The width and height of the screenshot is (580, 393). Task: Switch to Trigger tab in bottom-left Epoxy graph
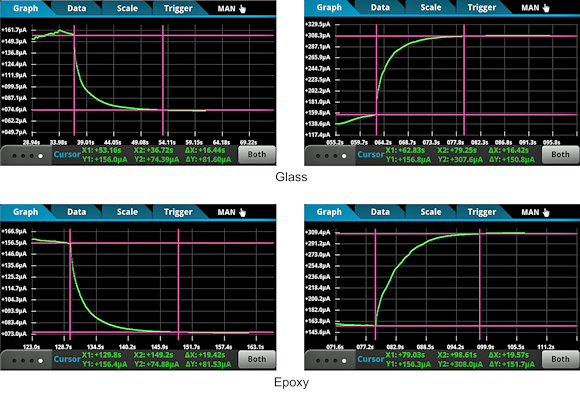coord(178,212)
